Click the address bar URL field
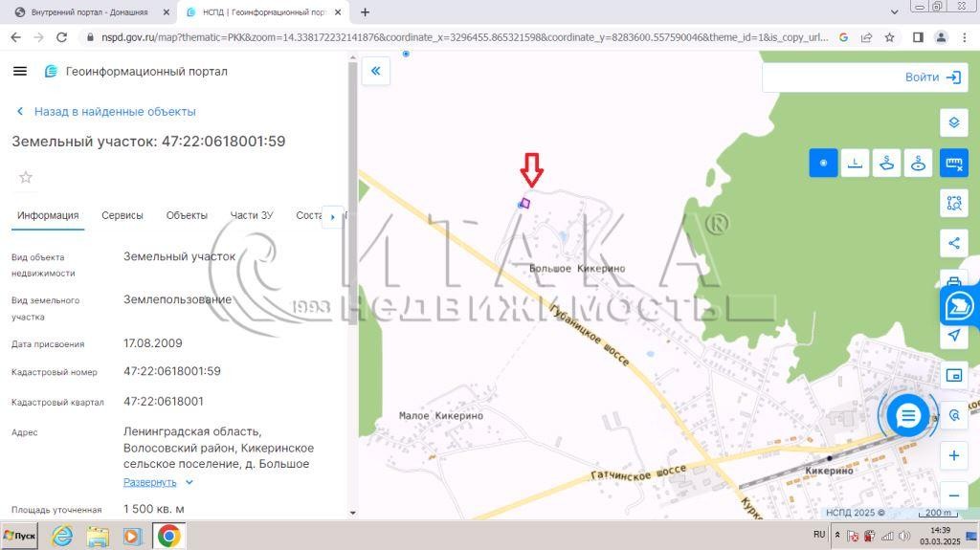This screenshot has width=980, height=550. tap(464, 37)
